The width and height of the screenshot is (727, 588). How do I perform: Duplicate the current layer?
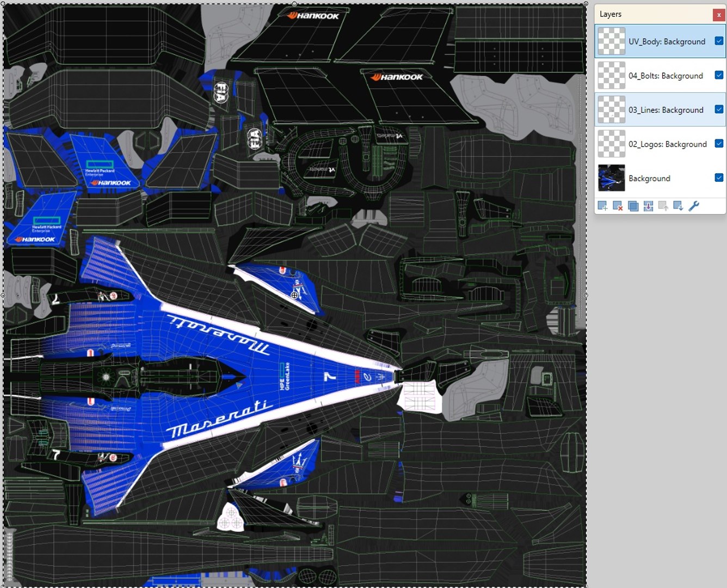[633, 206]
